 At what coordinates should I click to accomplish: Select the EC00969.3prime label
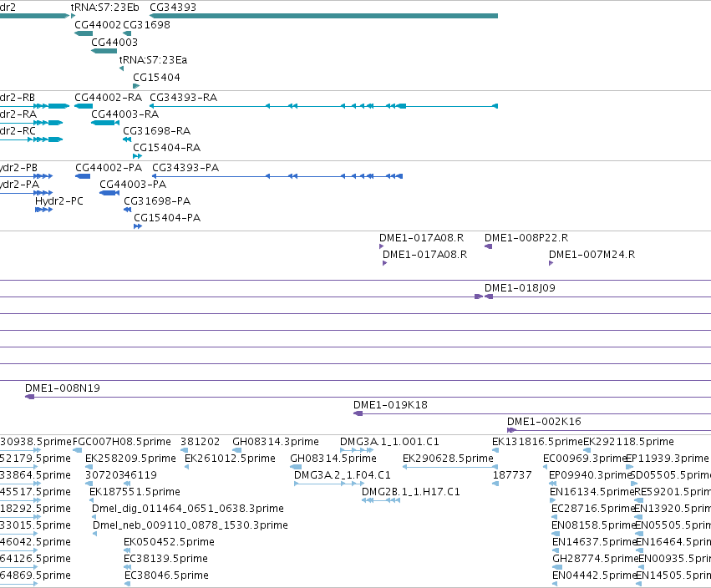(585, 459)
